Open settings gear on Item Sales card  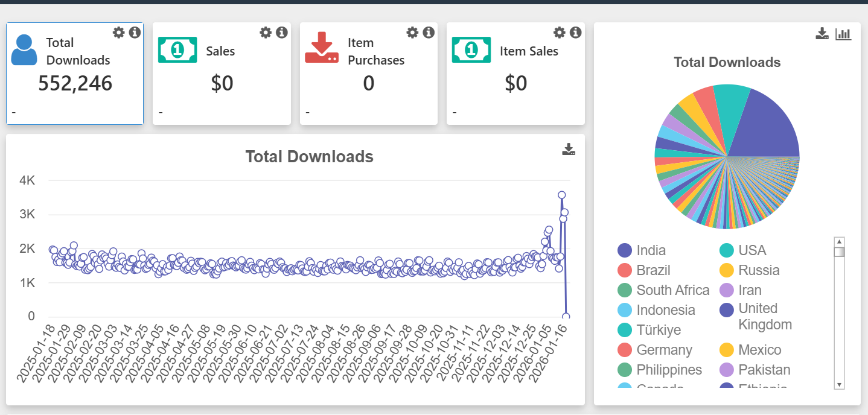coord(560,33)
